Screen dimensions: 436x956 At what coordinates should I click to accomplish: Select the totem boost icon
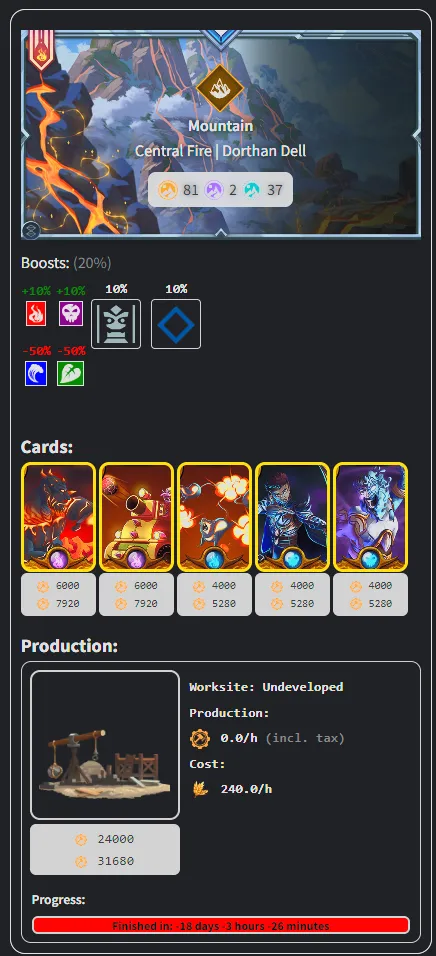tap(116, 324)
